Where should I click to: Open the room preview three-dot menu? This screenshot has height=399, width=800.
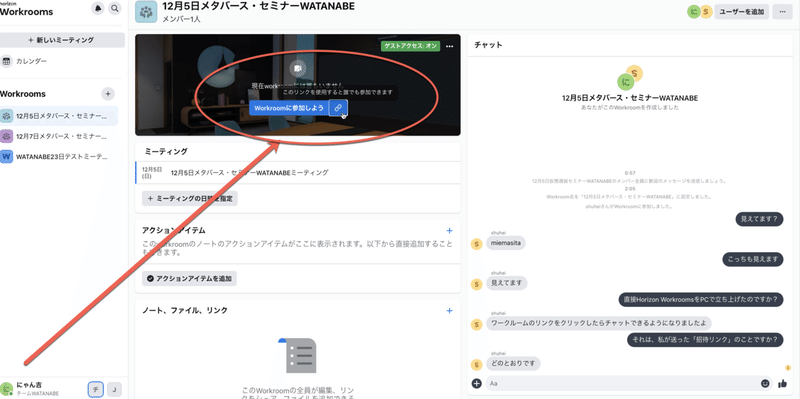449,46
